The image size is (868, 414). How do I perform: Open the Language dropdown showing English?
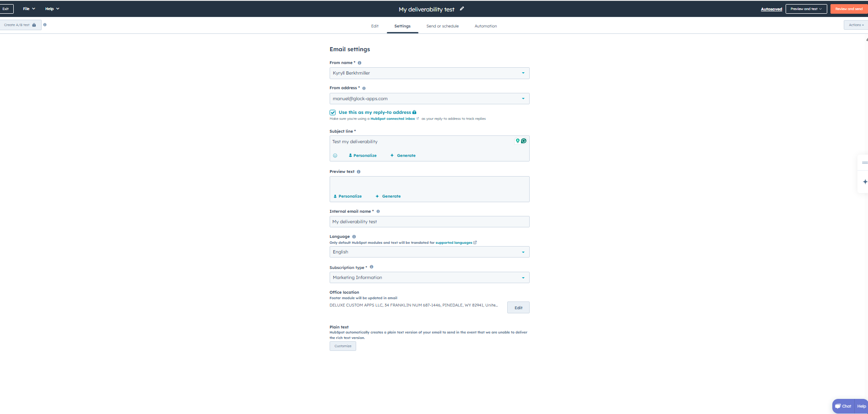[429, 252]
